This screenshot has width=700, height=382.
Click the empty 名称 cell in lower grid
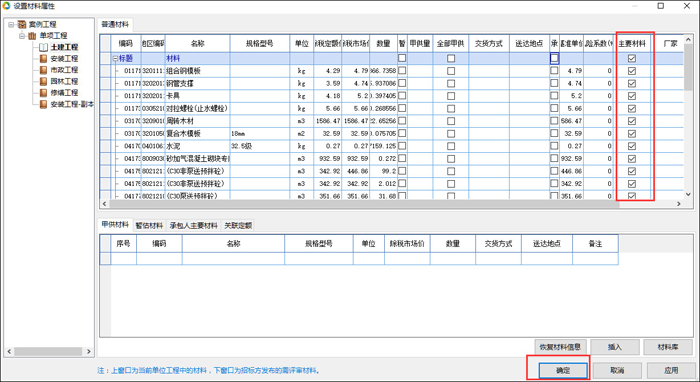(x=233, y=258)
